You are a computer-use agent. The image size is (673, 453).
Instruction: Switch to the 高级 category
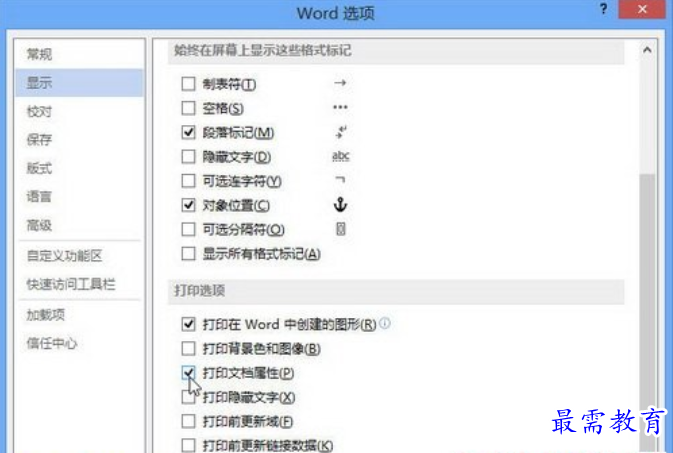coord(79,225)
